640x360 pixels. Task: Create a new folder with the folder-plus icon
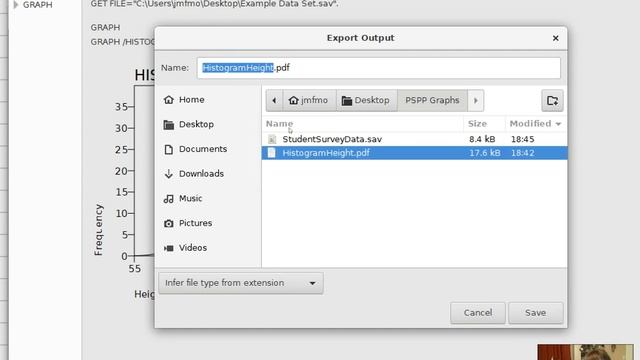[x=552, y=100]
